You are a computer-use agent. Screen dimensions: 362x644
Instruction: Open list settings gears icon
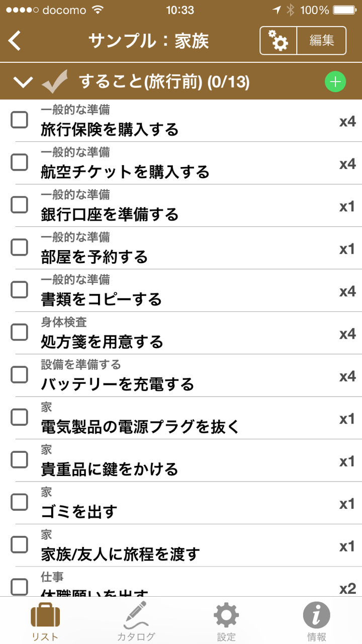pyautogui.click(x=278, y=41)
